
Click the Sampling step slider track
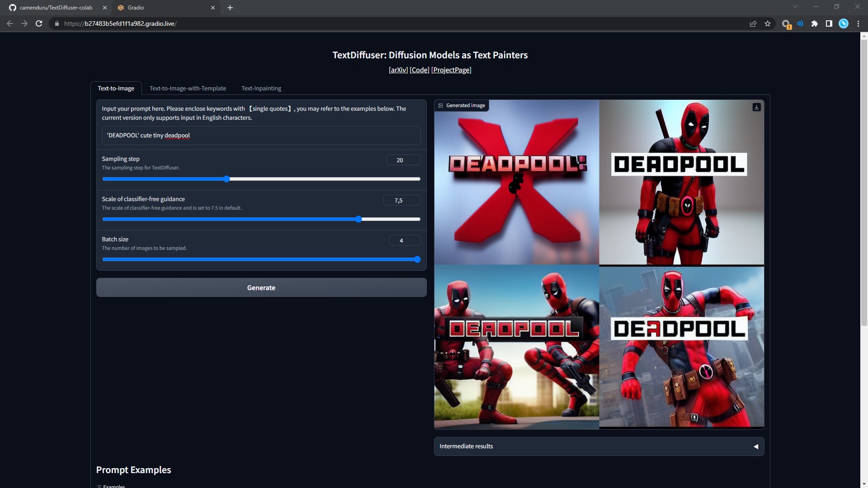click(316, 179)
